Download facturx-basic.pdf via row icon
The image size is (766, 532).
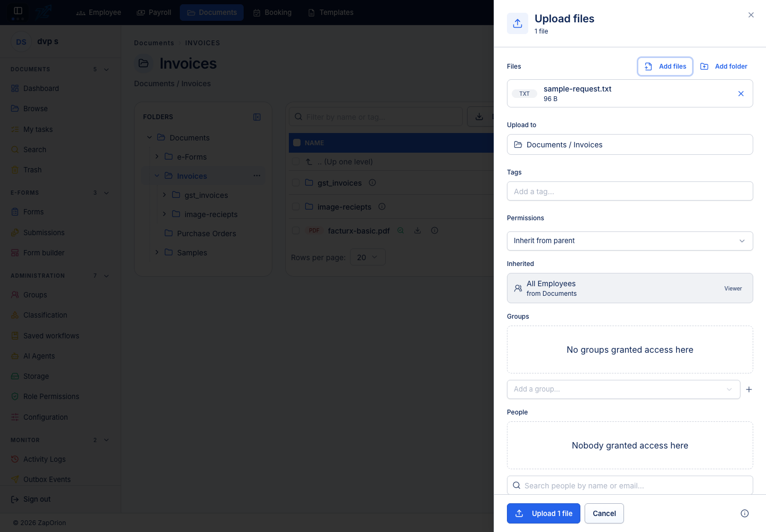click(418, 230)
